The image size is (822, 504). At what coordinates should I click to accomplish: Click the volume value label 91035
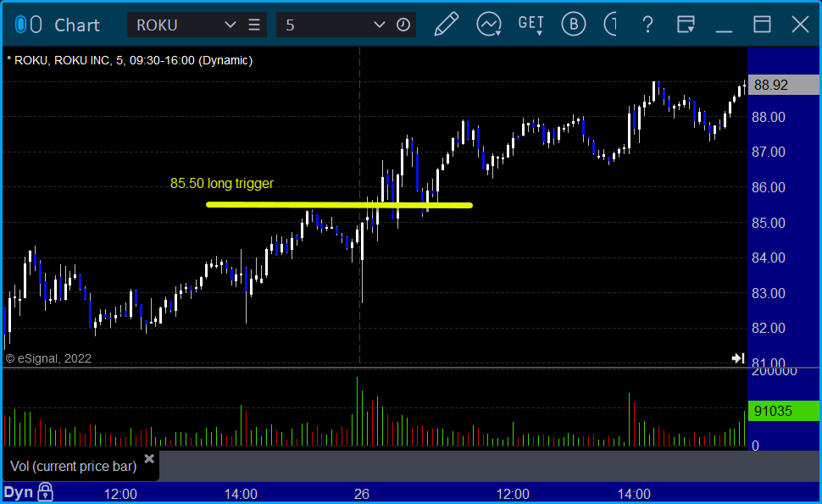tap(783, 411)
